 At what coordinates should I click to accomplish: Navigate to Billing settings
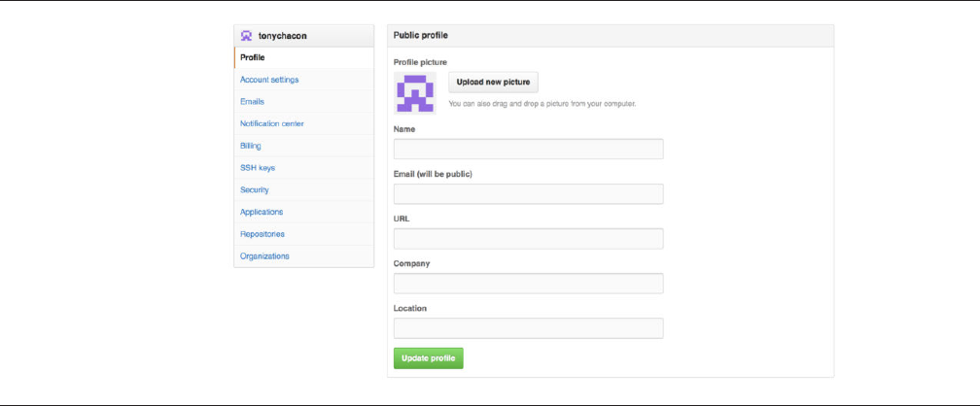(251, 146)
